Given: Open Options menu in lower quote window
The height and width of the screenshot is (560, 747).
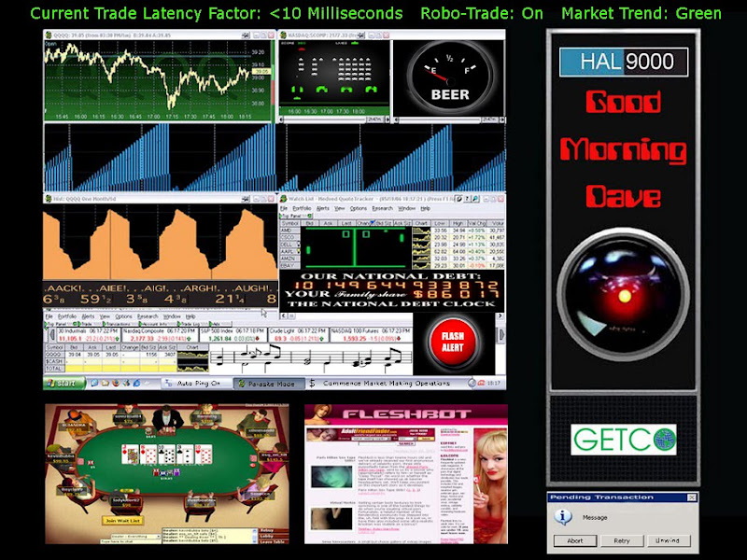Looking at the screenshot, I should (123, 316).
